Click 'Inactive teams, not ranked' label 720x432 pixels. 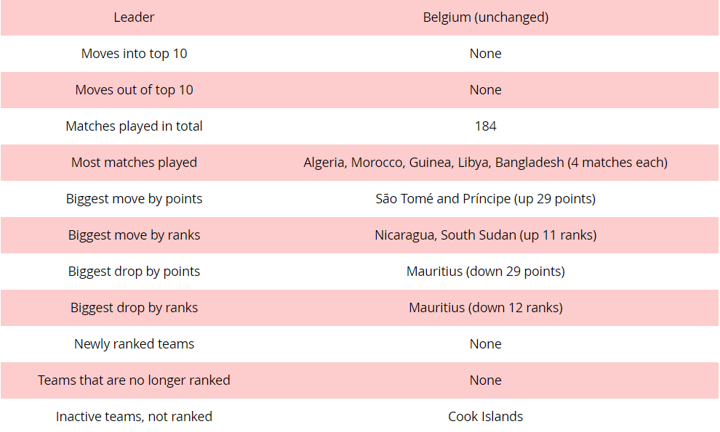134,416
